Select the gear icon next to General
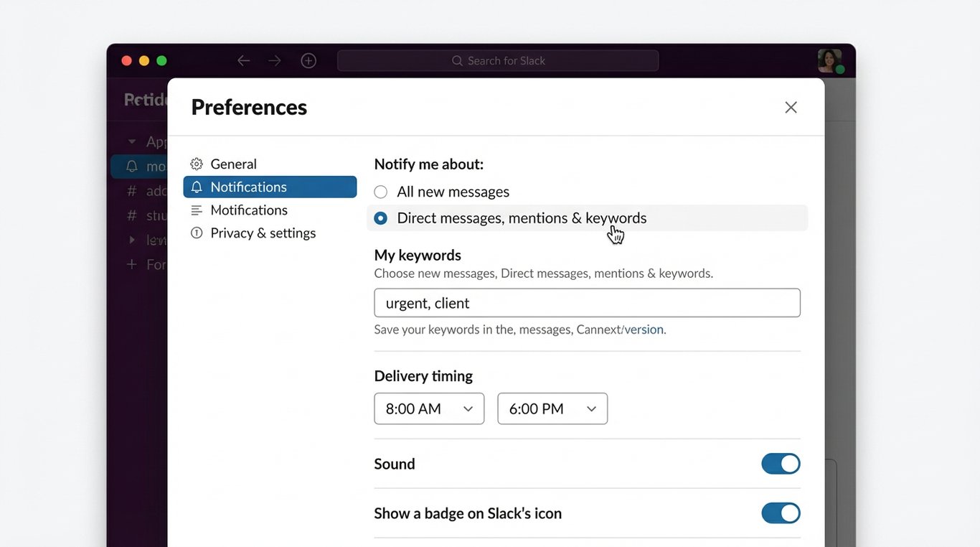The image size is (980, 547). 197,164
